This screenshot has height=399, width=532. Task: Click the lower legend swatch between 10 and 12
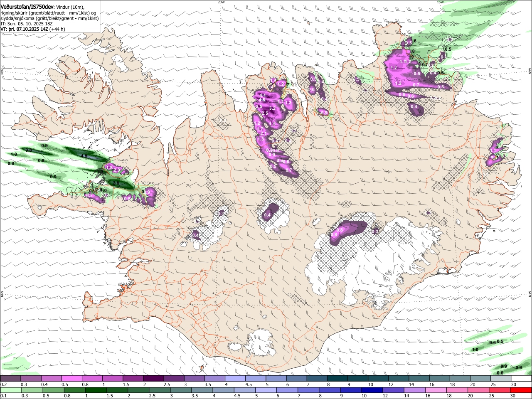tap(372, 390)
